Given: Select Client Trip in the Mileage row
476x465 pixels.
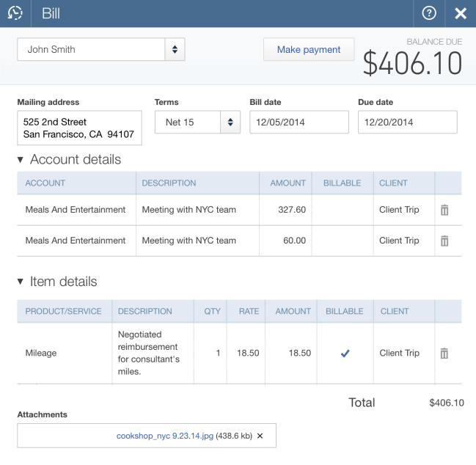Looking at the screenshot, I should (404, 353).
